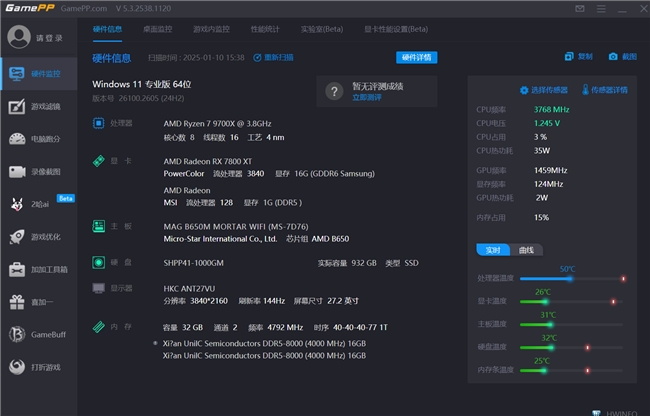Click the 显示器 monitor icon
The height and width of the screenshot is (416, 650).
[99, 288]
